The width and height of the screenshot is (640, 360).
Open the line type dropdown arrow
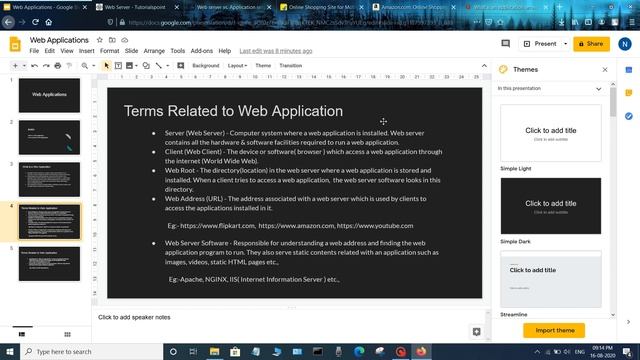[x=167, y=66]
